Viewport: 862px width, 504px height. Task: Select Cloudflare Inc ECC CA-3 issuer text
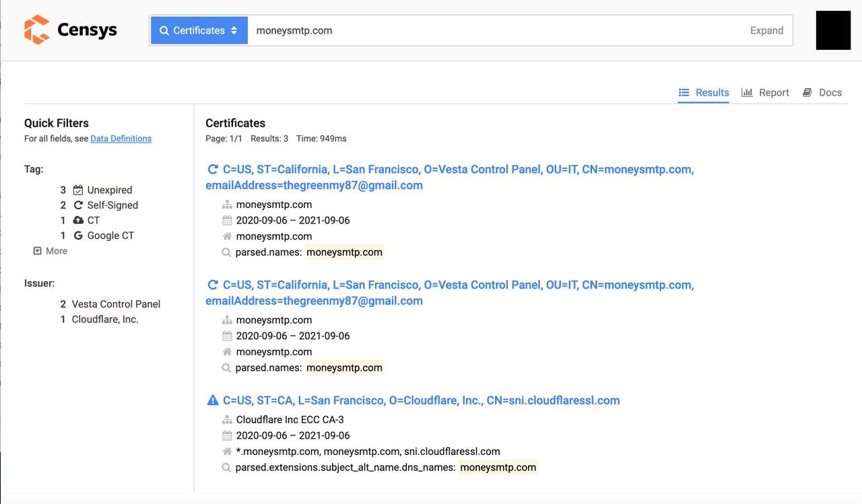(x=290, y=420)
